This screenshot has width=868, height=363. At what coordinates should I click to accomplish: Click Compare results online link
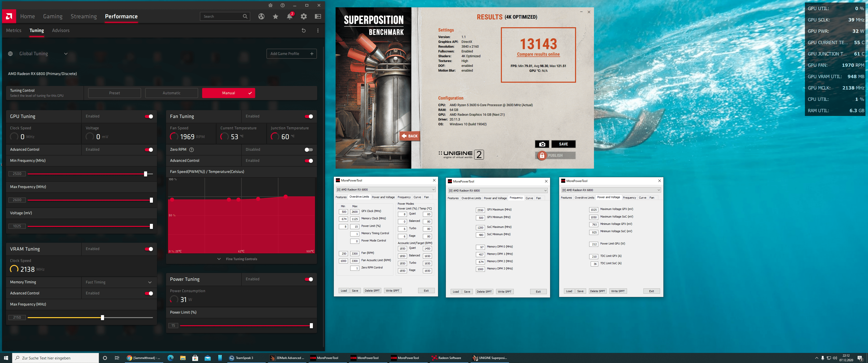[x=538, y=54]
